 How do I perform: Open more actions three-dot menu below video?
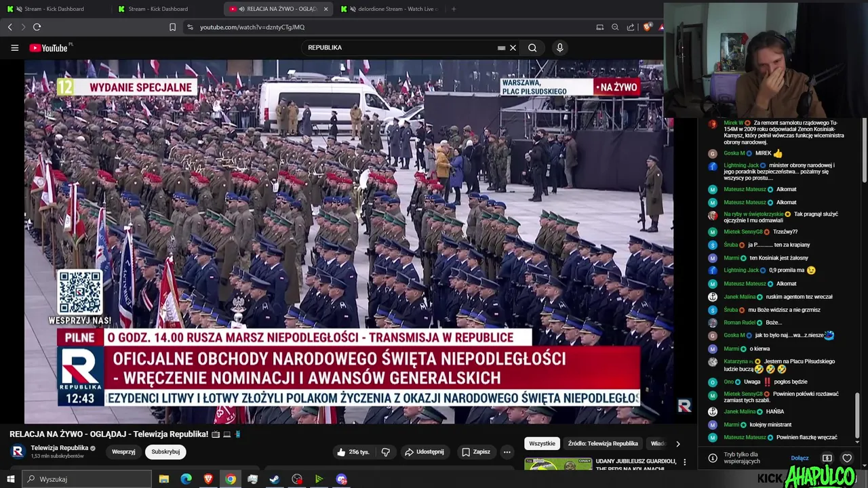pos(507,452)
